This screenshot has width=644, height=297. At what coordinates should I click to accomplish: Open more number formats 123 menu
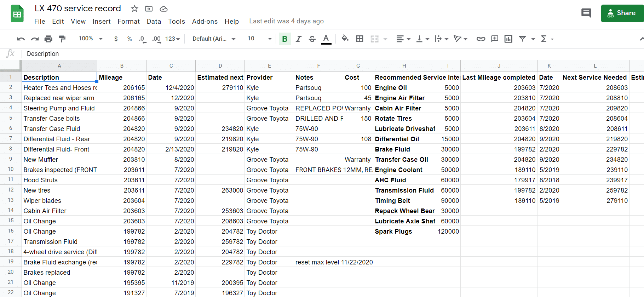point(172,39)
